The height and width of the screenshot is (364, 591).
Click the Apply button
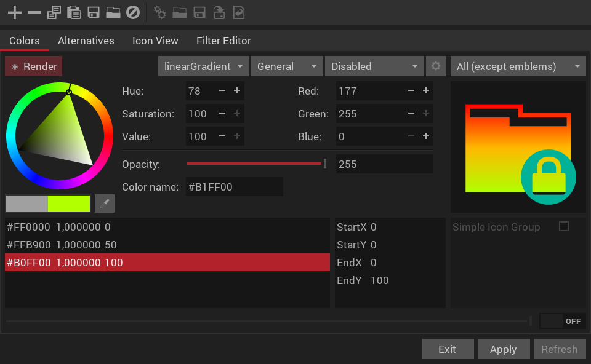click(x=504, y=349)
